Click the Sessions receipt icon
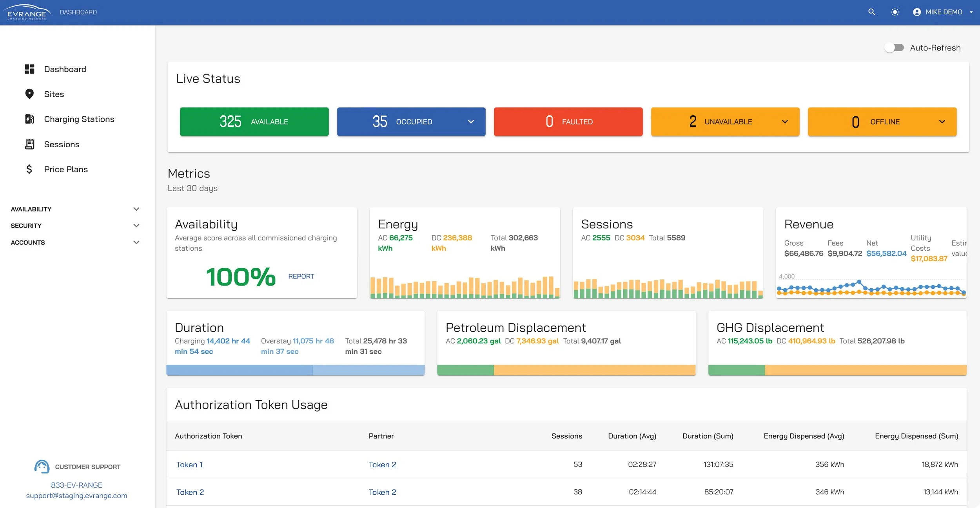980x508 pixels. pyautogui.click(x=29, y=144)
